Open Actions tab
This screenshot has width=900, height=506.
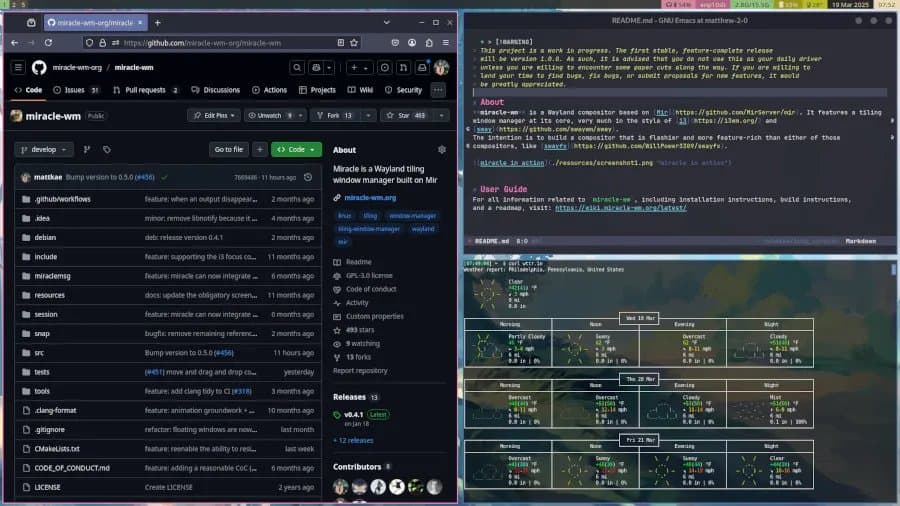270,90
